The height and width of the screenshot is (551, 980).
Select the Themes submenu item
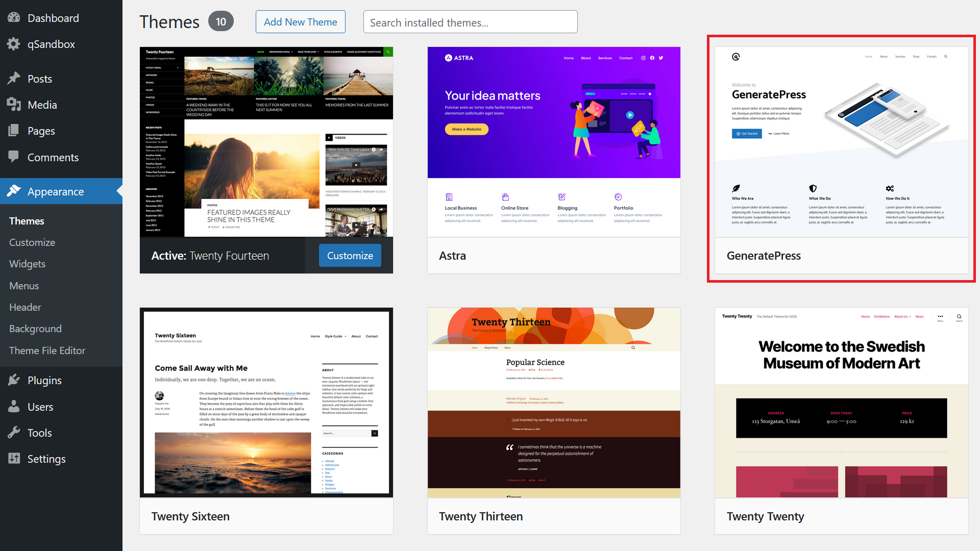[x=27, y=221]
